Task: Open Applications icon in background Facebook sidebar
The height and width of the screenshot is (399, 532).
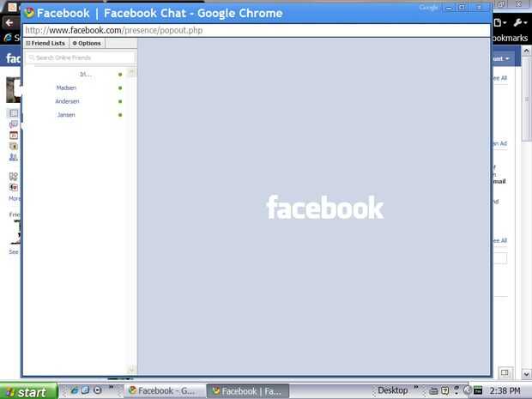Action: pyautogui.click(x=14, y=177)
